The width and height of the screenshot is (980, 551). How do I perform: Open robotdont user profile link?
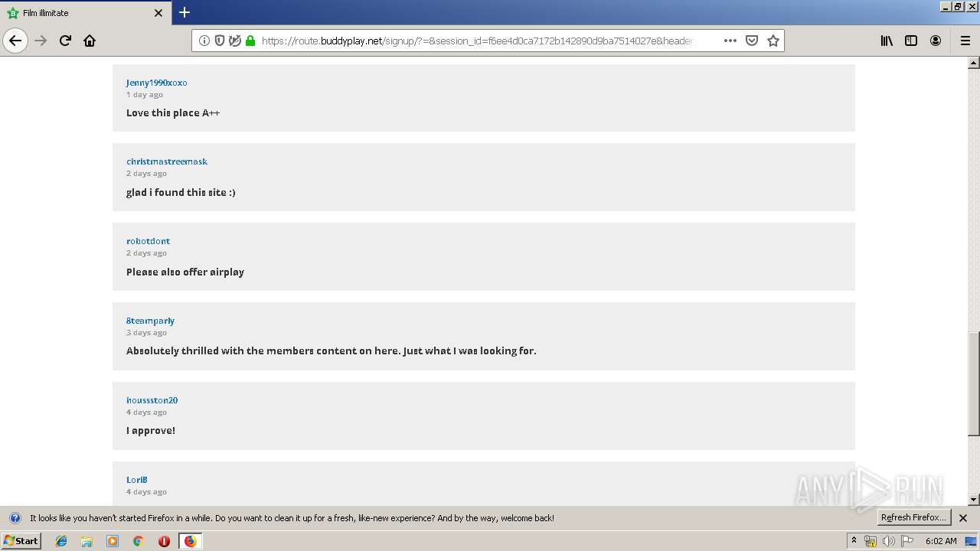point(148,241)
